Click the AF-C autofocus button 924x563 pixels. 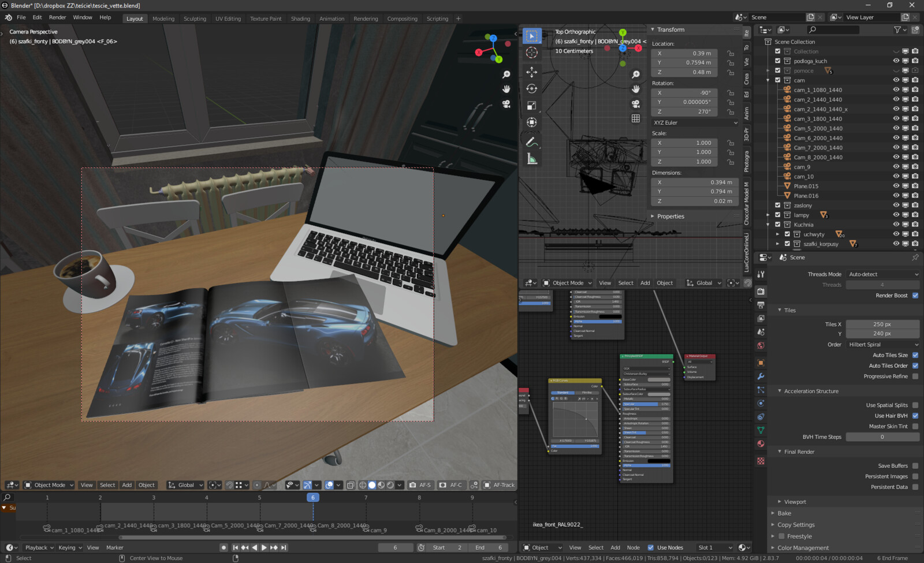[x=451, y=485]
